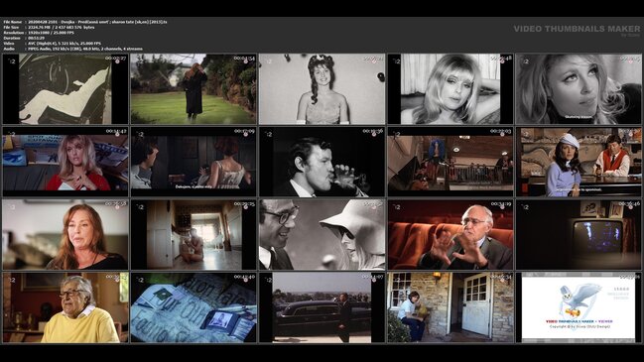Select thumbnail of black limousine with man

(x=322, y=307)
